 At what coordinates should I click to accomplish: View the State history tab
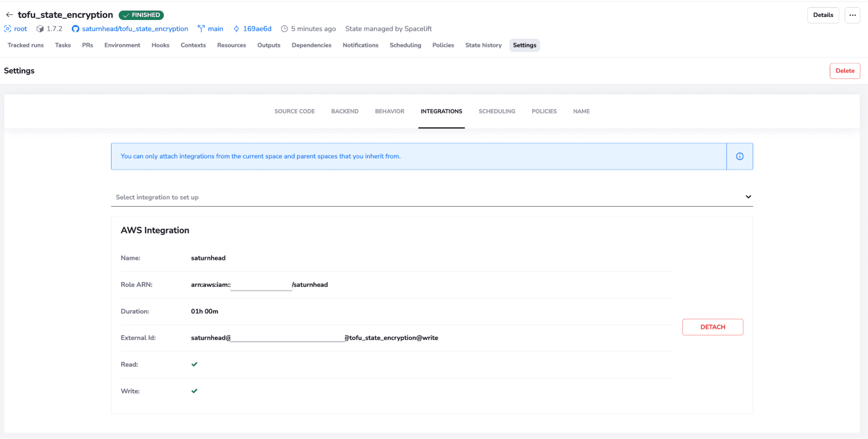(x=483, y=45)
